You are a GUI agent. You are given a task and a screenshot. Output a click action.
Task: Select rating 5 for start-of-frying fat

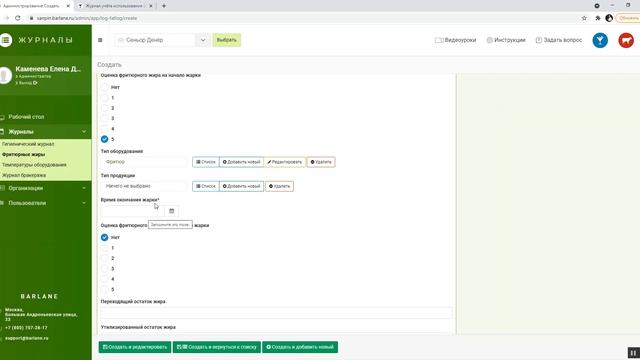click(x=104, y=139)
